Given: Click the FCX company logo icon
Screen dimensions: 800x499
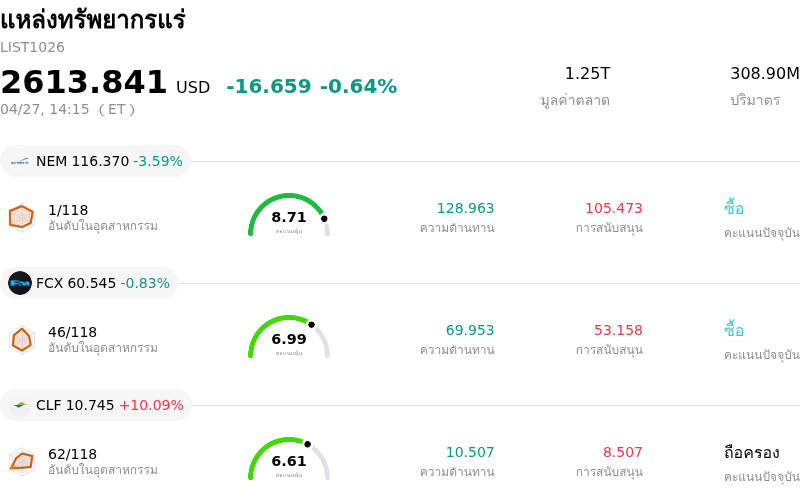Looking at the screenshot, I should click(20, 283).
